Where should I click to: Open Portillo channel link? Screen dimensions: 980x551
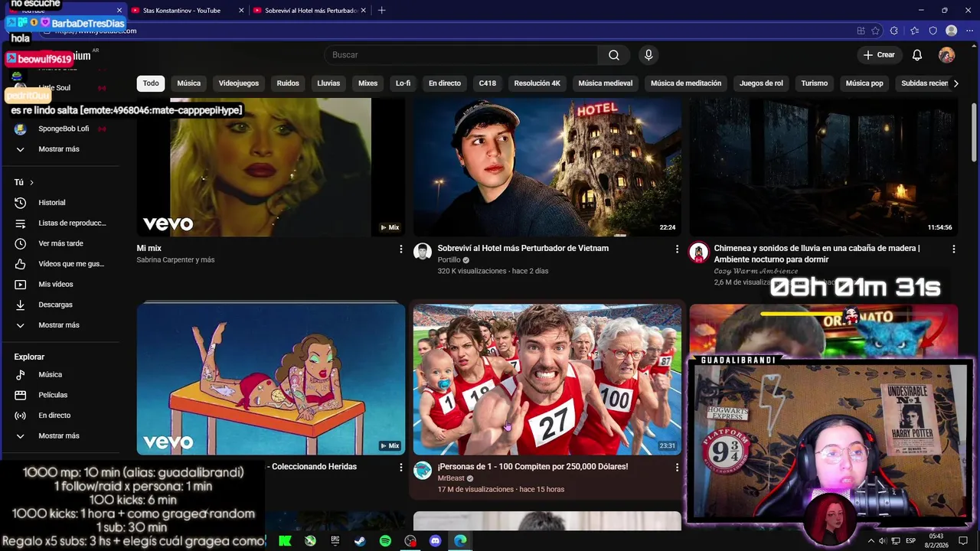(x=449, y=260)
